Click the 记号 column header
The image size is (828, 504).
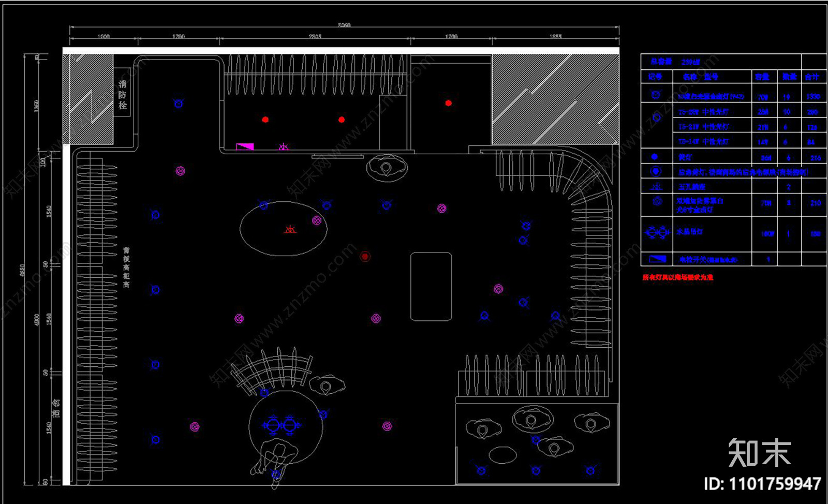pyautogui.click(x=655, y=77)
